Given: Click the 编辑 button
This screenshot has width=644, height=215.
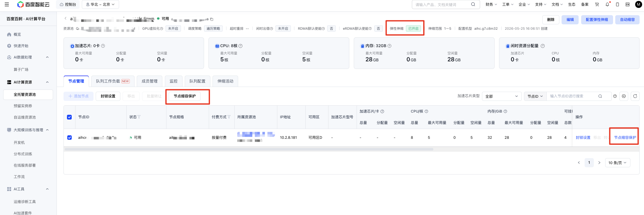Looking at the screenshot, I should click(x=570, y=20).
